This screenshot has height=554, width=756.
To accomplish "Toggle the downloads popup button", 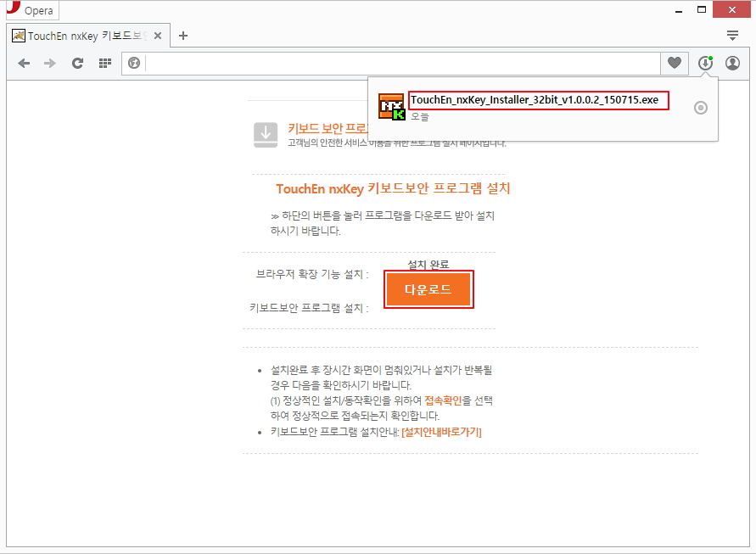I will pos(705,63).
